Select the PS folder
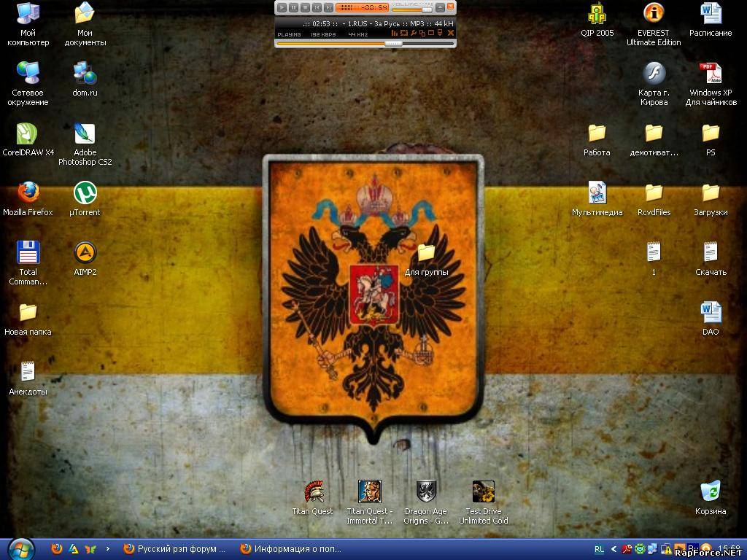Viewport: 747px width, 560px height. coord(711,139)
